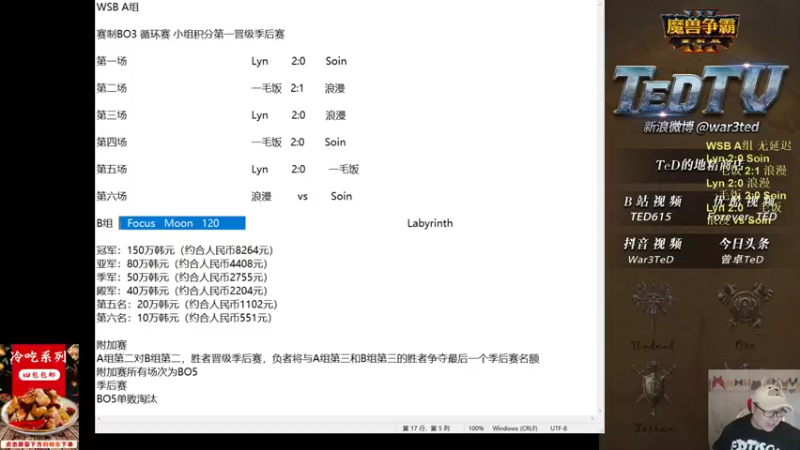Click the '亚军：80万韩元' prize line
Screen dimensions: 800x450
click(x=182, y=264)
